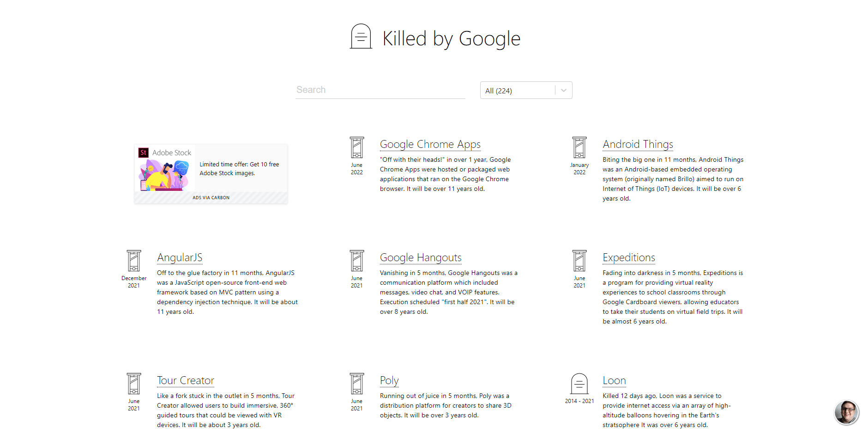The height and width of the screenshot is (434, 868).
Task: Click the tombstone logo beside Killed by Google
Action: point(361,37)
